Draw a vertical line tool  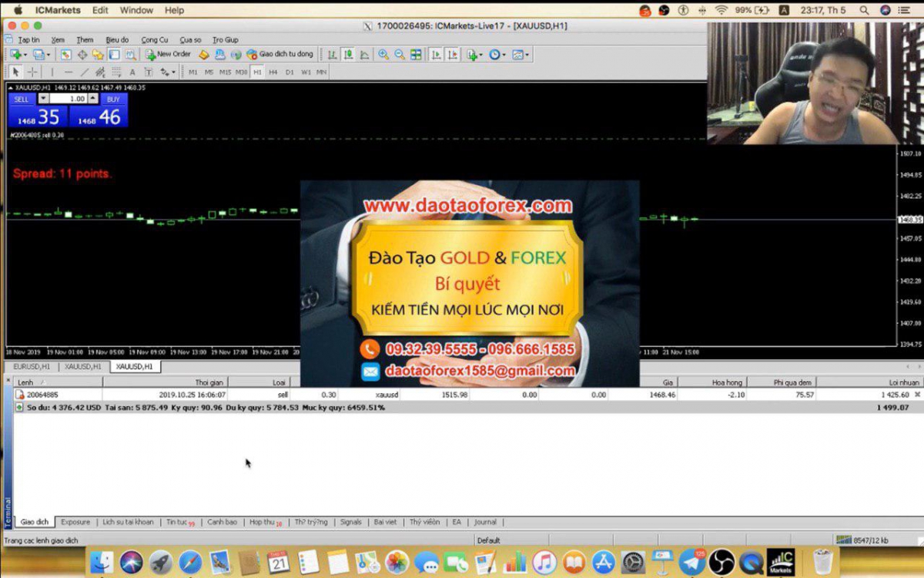pos(52,72)
